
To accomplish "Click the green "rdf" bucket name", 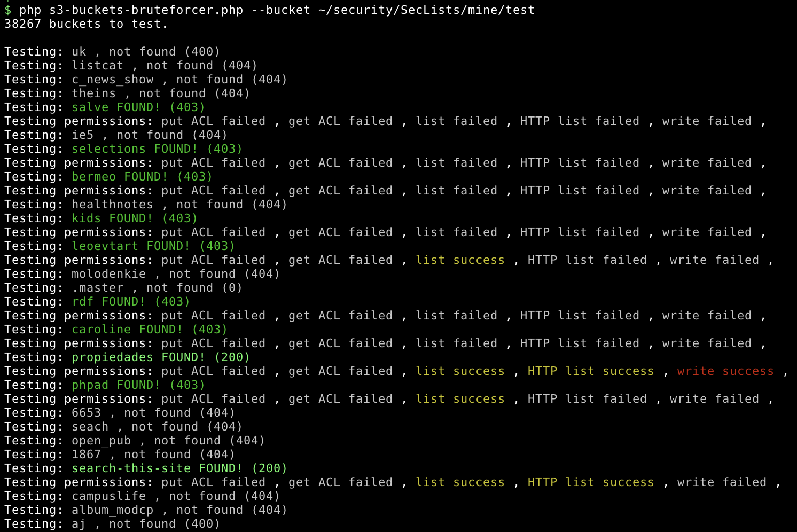I will click(82, 302).
